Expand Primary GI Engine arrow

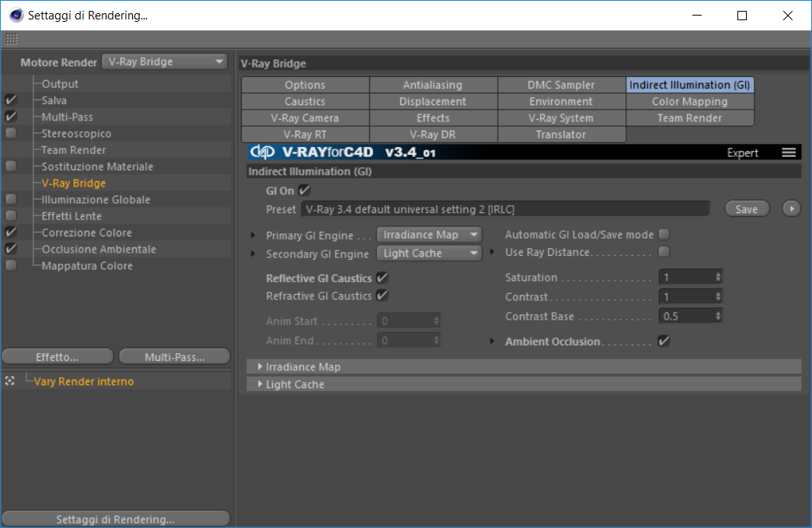pyautogui.click(x=253, y=236)
